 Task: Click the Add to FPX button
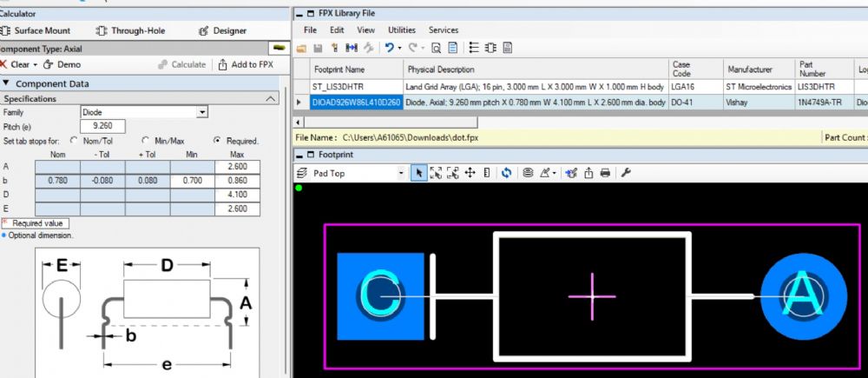click(246, 64)
